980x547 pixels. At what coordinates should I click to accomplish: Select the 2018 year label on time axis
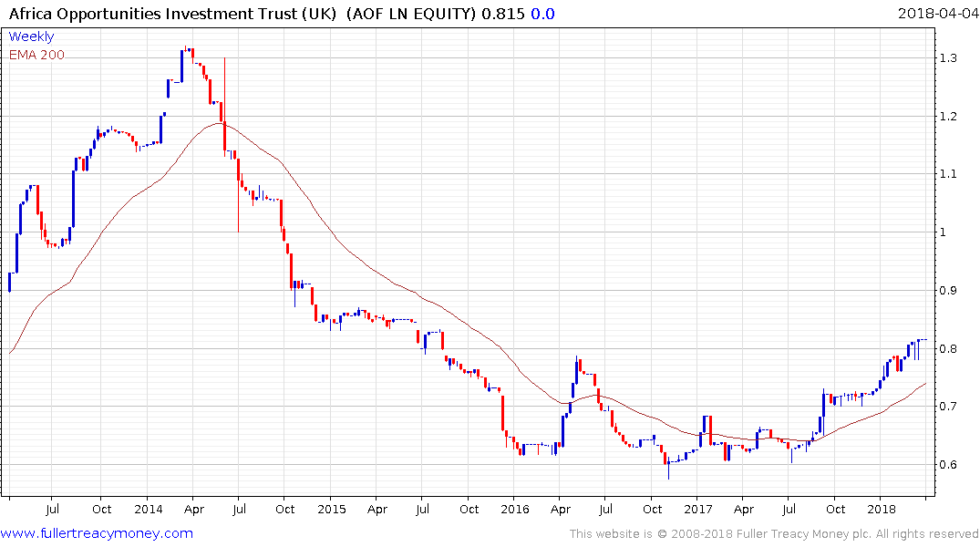point(882,509)
